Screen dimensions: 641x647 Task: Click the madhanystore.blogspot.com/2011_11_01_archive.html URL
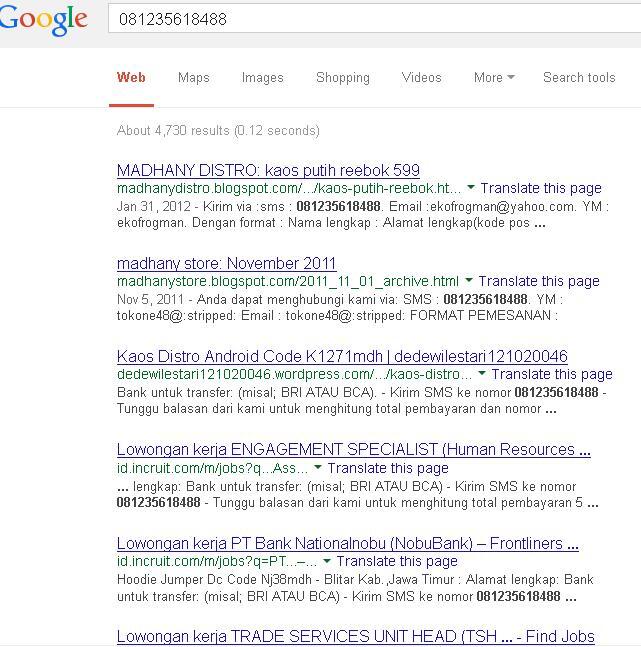click(x=288, y=281)
